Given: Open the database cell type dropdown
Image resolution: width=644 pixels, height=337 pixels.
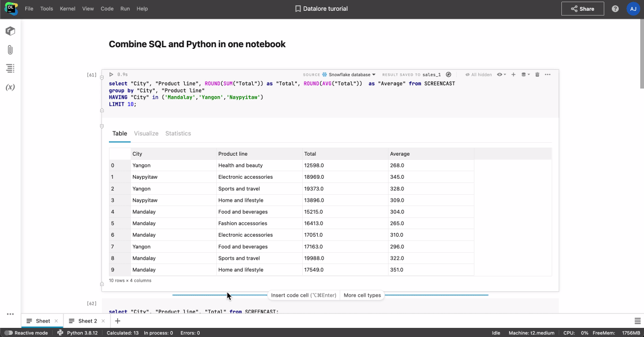Looking at the screenshot, I should click(525, 75).
